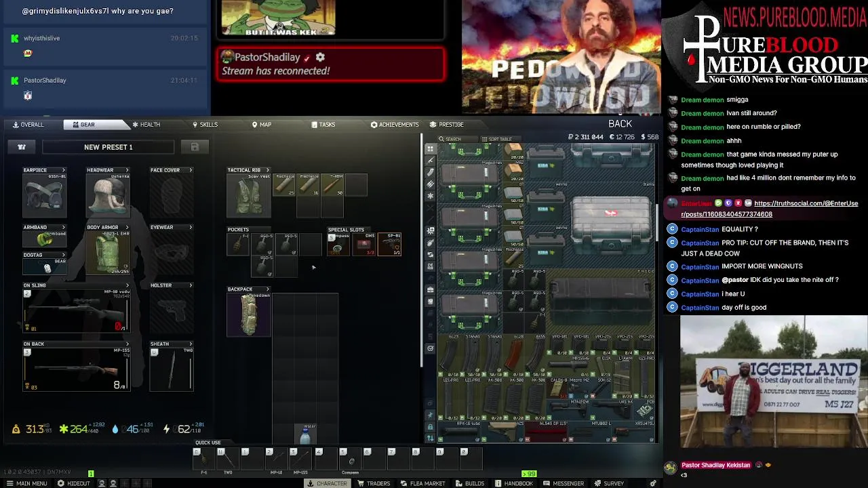Go to the Hideout
The width and height of the screenshot is (868, 488).
(74, 483)
